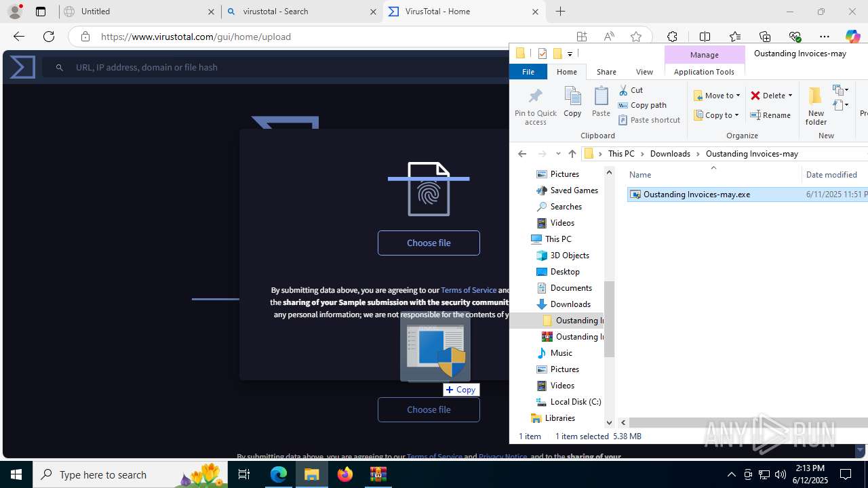
Task: Open the File menu tab
Action: (x=528, y=72)
